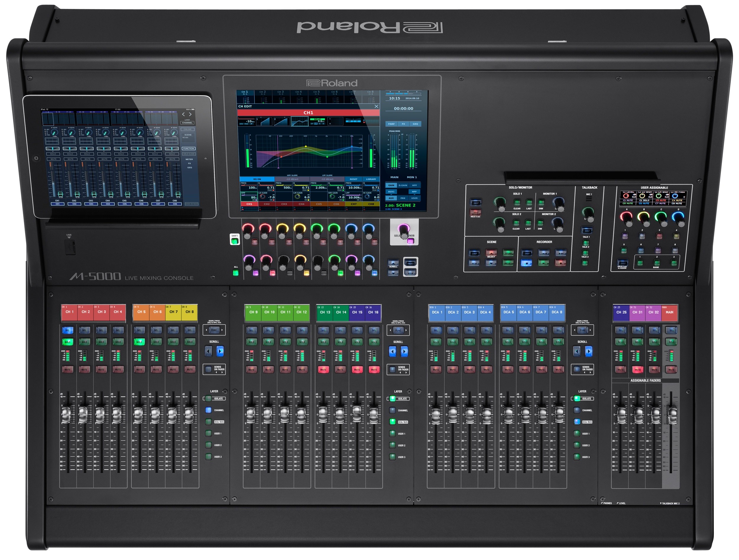
Task: Select next scene with SCENE down arrow
Action: 491,263
